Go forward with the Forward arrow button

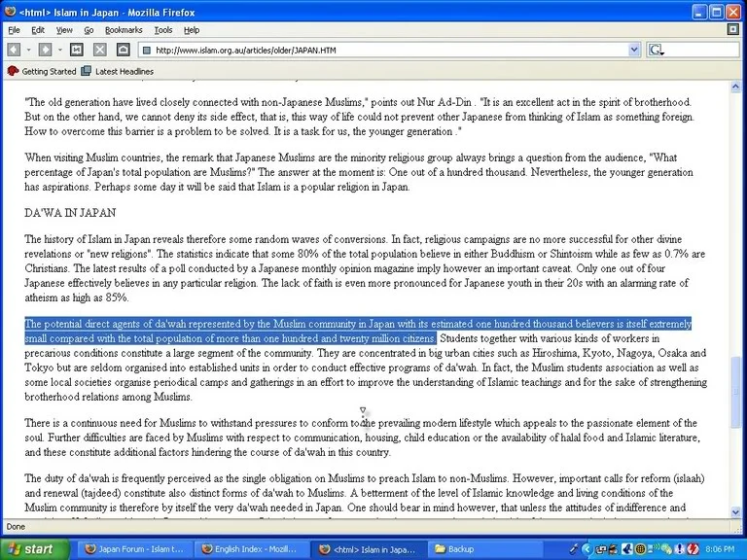[45, 50]
